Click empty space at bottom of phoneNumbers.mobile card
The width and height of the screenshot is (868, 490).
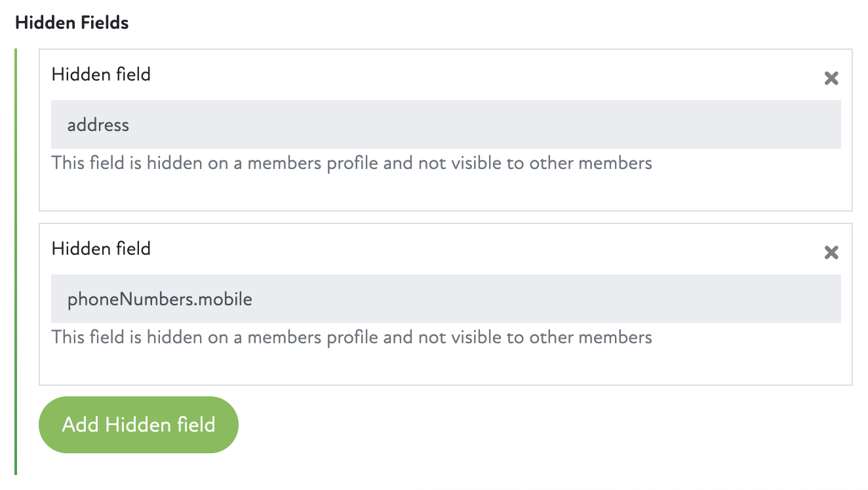pyautogui.click(x=446, y=367)
